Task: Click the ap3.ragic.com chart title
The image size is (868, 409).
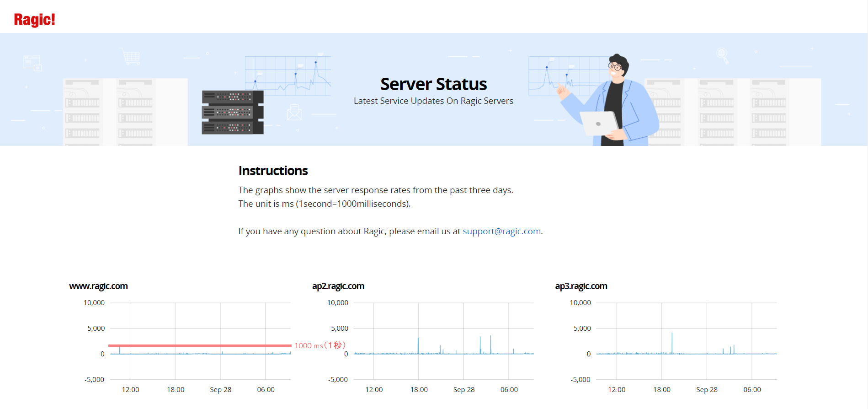Action: tap(581, 286)
